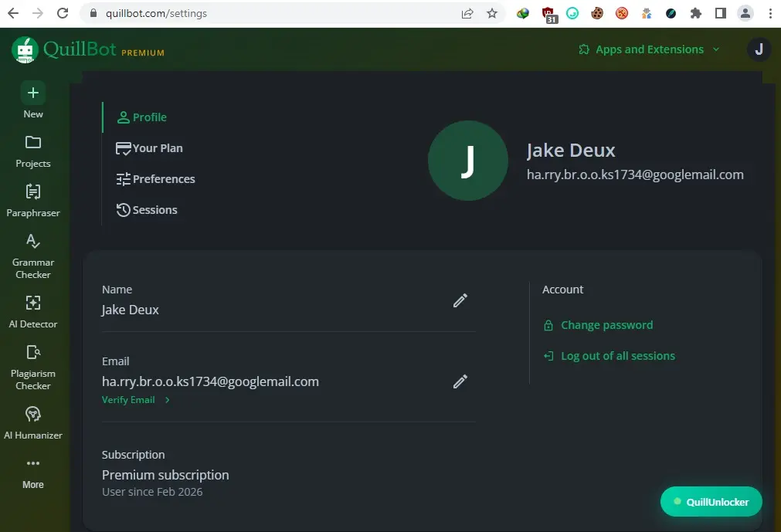781x532 pixels.
Task: Click the Jake Deux heading name
Action: (x=571, y=151)
